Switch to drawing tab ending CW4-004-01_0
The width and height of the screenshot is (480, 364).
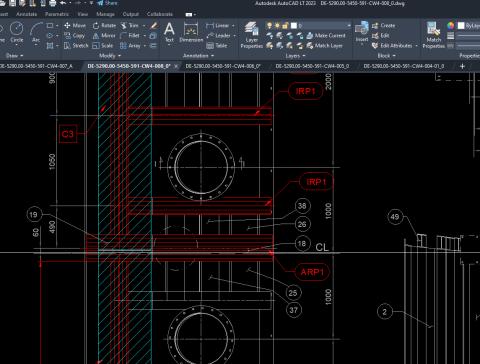[404, 66]
